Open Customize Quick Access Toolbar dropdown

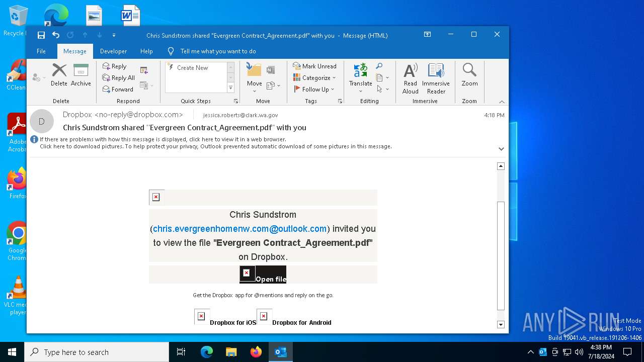(114, 35)
